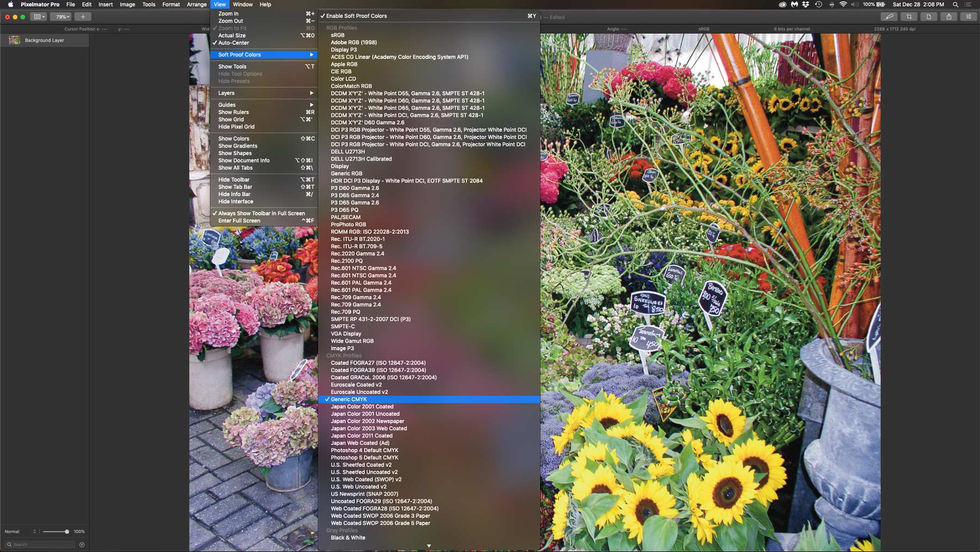
Task: Select the Background Layer thumbnail
Action: 15,40
